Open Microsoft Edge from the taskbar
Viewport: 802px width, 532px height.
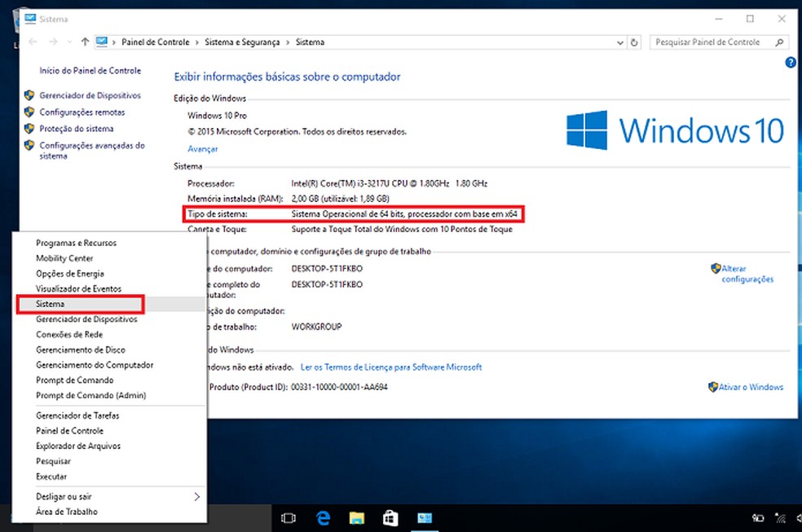[x=322, y=517]
